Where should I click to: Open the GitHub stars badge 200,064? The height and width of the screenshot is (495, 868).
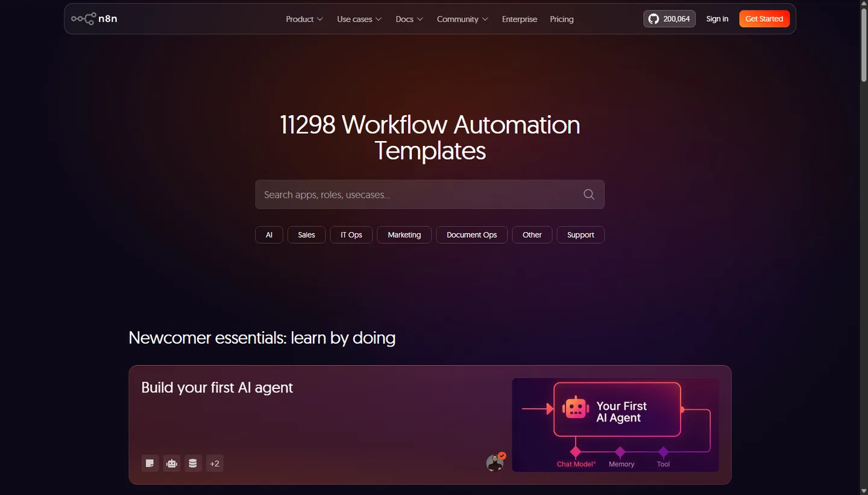(x=669, y=19)
